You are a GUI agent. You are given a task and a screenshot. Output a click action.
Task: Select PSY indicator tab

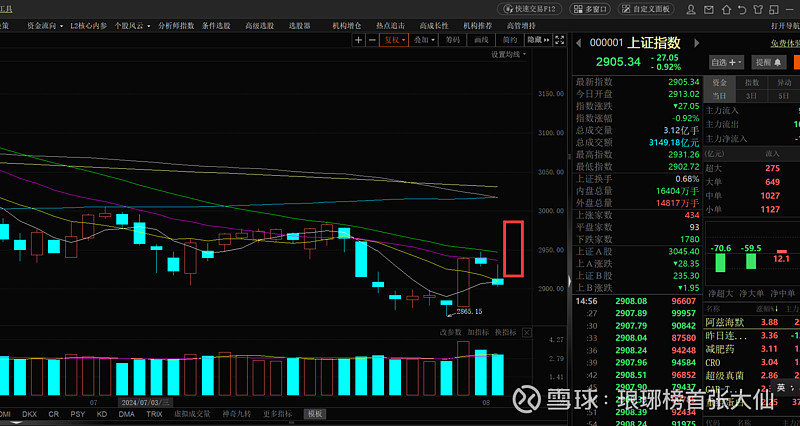tap(78, 414)
